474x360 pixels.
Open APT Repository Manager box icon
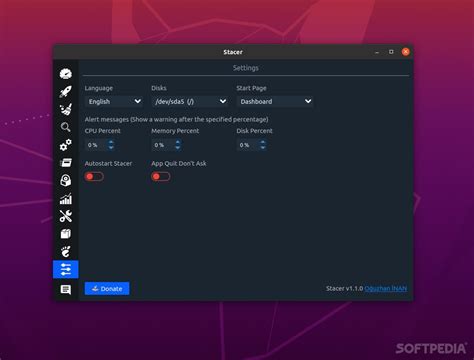(66, 234)
